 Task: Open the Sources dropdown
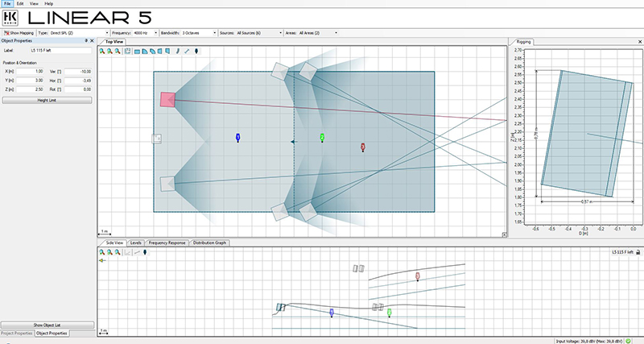tap(259, 33)
